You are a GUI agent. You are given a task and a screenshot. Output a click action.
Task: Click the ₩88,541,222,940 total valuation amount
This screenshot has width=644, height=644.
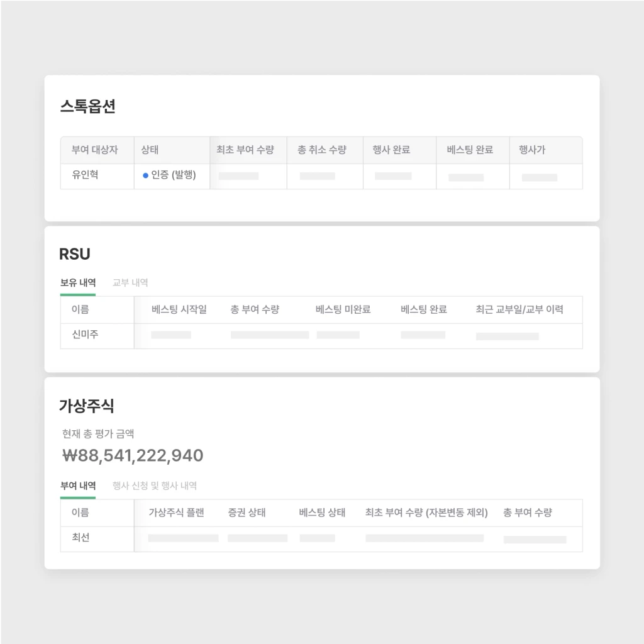(133, 455)
